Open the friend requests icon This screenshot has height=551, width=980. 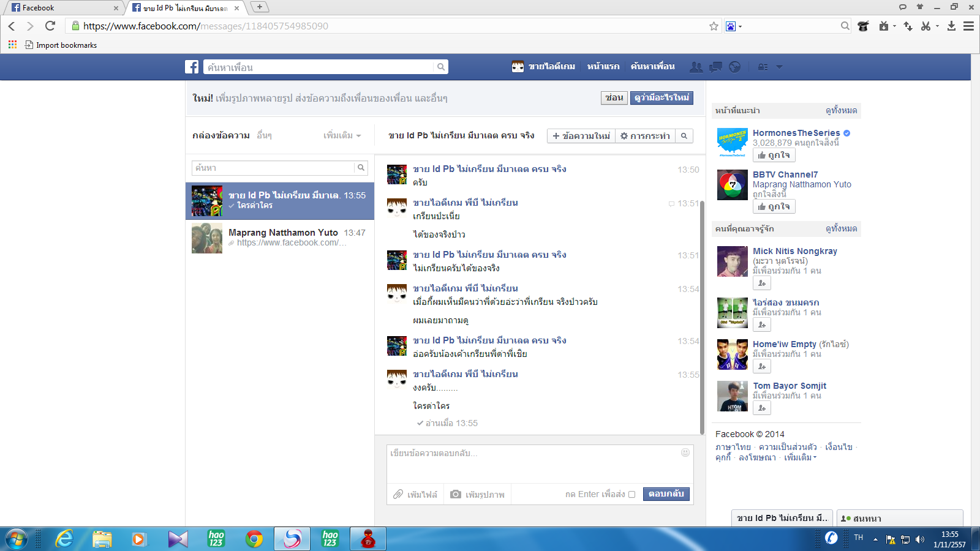coord(696,67)
